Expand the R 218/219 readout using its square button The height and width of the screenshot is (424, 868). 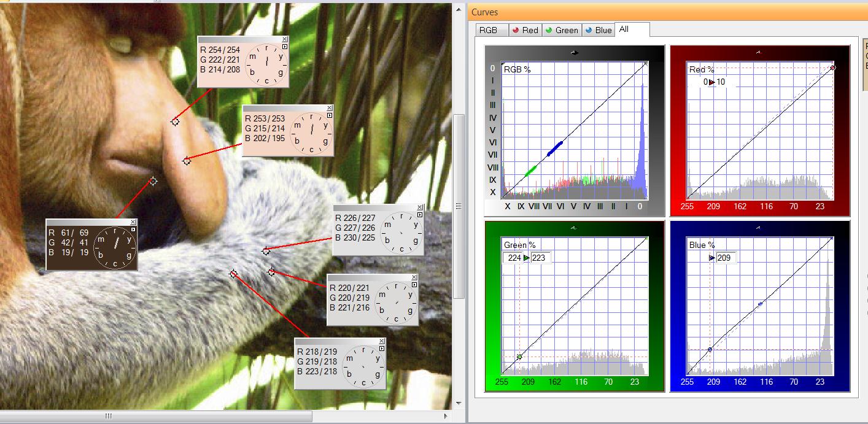[x=382, y=349]
